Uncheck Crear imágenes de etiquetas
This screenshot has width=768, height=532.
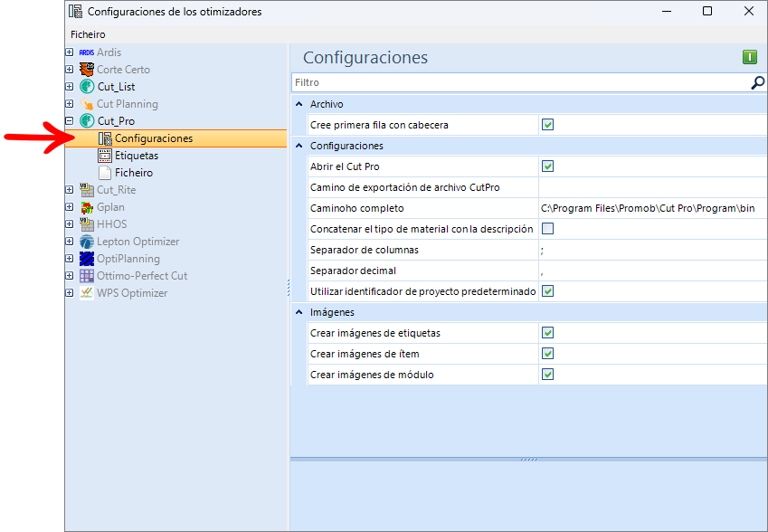click(547, 333)
